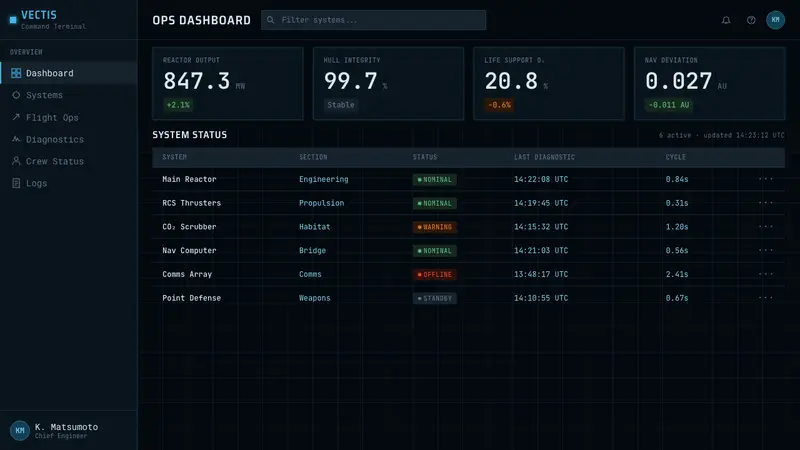
Task: Select the Life Support O₂ card
Action: pyautogui.click(x=549, y=84)
